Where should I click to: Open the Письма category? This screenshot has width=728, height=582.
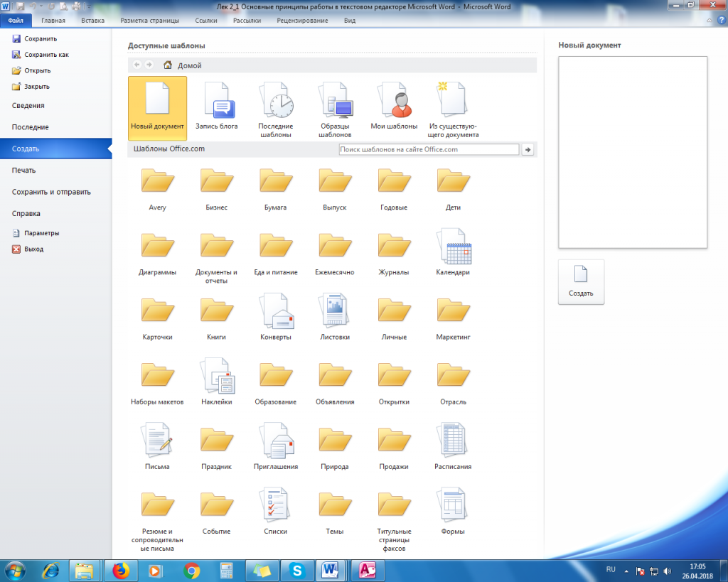point(157,446)
